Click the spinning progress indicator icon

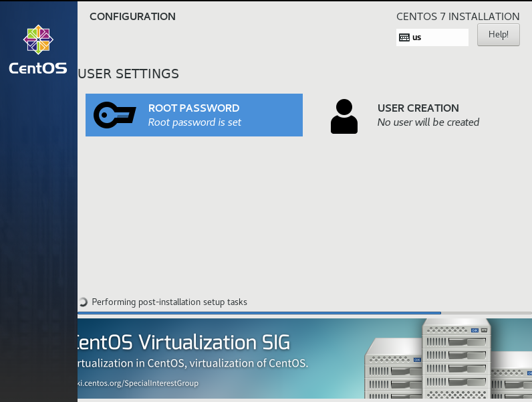tap(83, 302)
